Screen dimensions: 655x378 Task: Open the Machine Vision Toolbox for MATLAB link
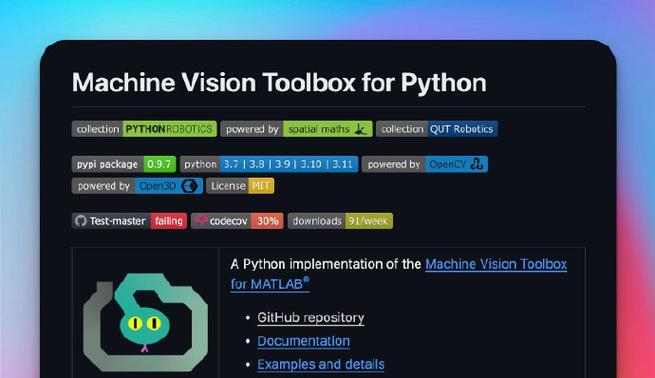point(399,274)
